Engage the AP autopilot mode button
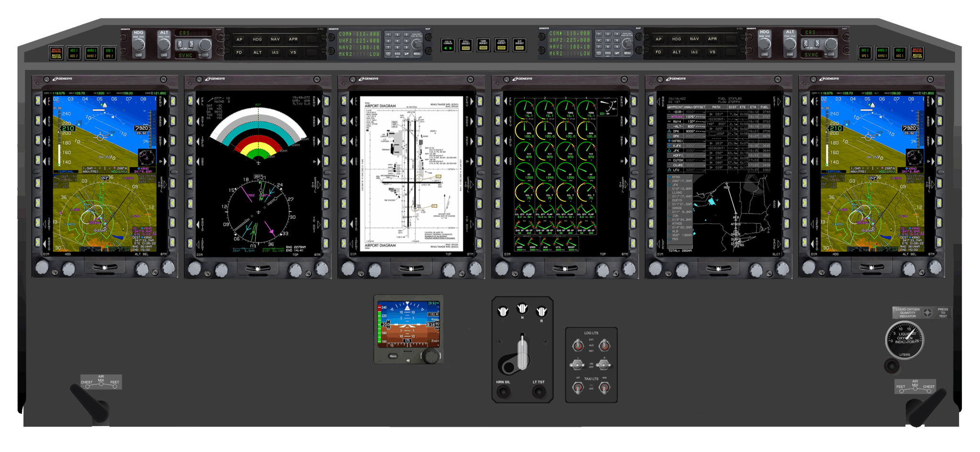 tap(239, 39)
